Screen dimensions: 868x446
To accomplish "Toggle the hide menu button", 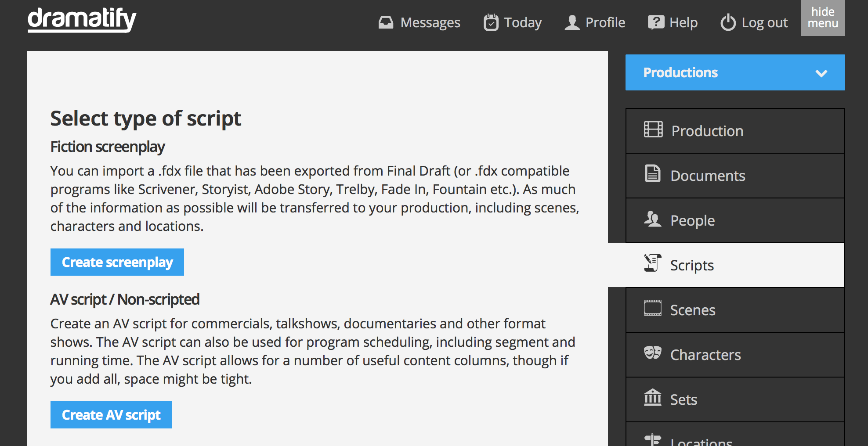I will [823, 18].
